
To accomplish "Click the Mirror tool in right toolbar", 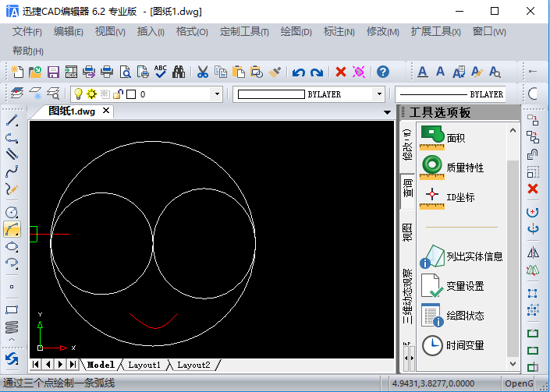I will pos(533,253).
